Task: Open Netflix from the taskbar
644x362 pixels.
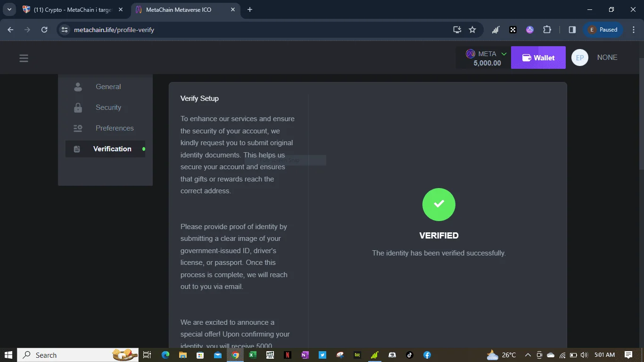Action: [x=287, y=355]
